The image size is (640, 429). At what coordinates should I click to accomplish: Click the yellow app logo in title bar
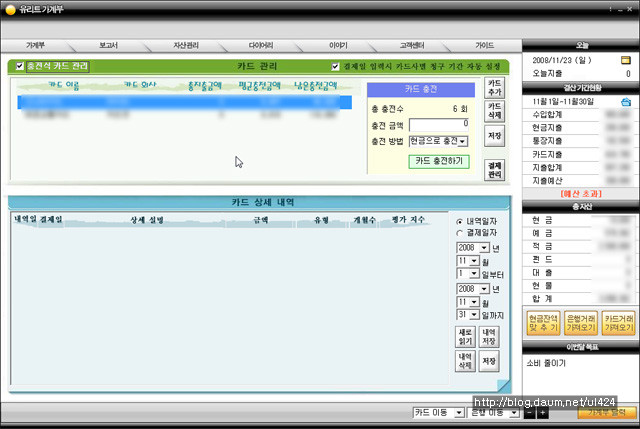tap(10, 9)
